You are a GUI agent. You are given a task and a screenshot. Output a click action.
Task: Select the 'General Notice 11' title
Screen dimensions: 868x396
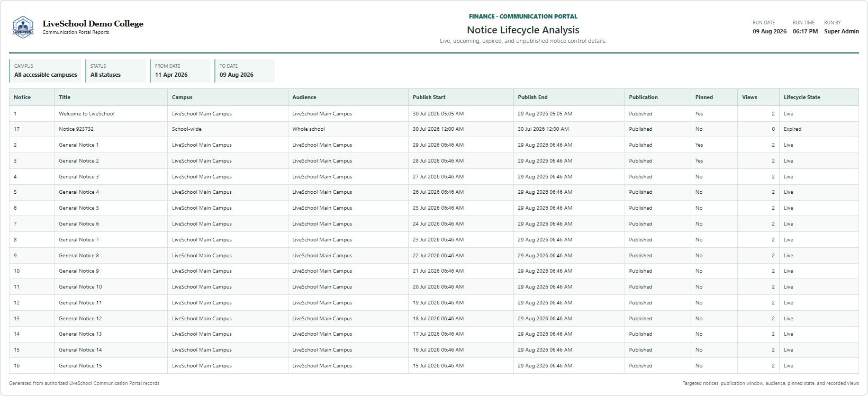80,303
